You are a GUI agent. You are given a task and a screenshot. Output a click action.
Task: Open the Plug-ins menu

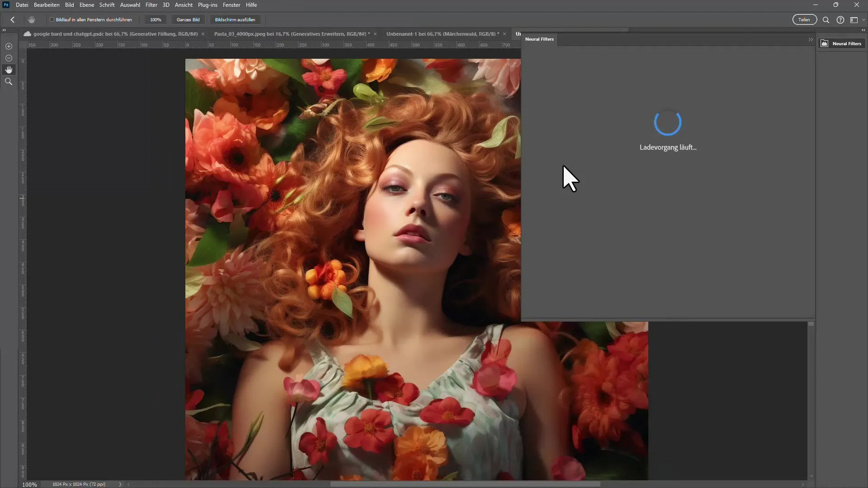coord(208,5)
